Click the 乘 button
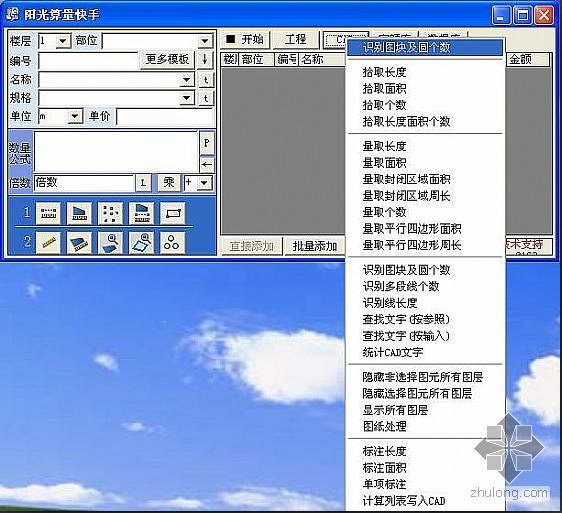The height and width of the screenshot is (513, 562). tap(169, 183)
